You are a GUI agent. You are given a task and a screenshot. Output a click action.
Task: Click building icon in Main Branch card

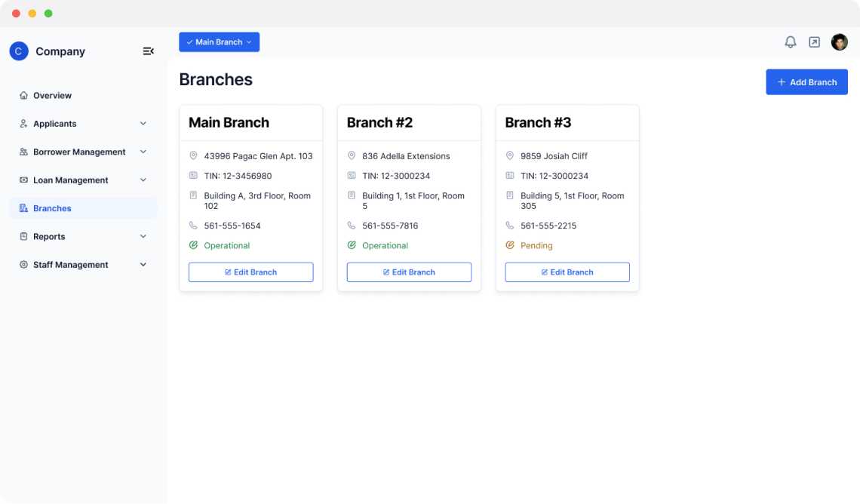pyautogui.click(x=193, y=195)
